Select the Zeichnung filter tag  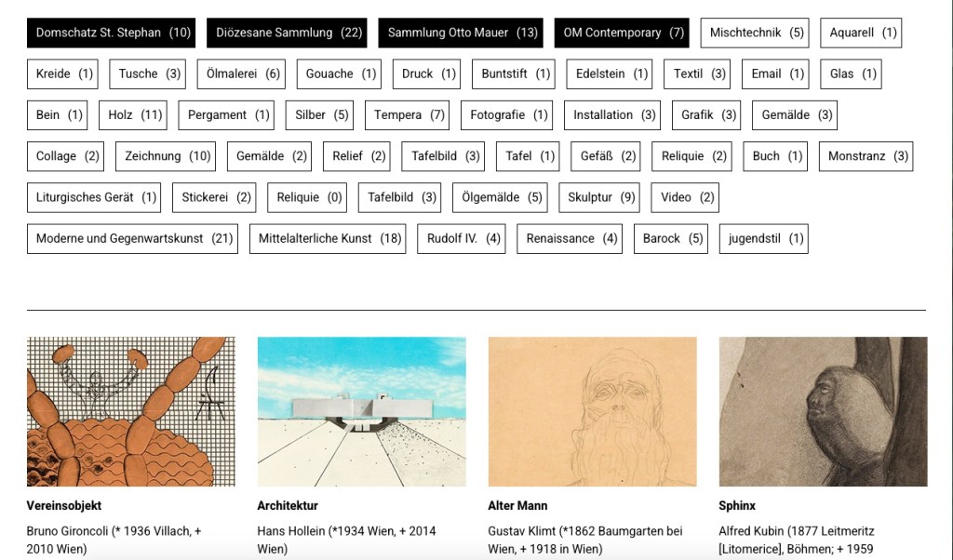168,156
